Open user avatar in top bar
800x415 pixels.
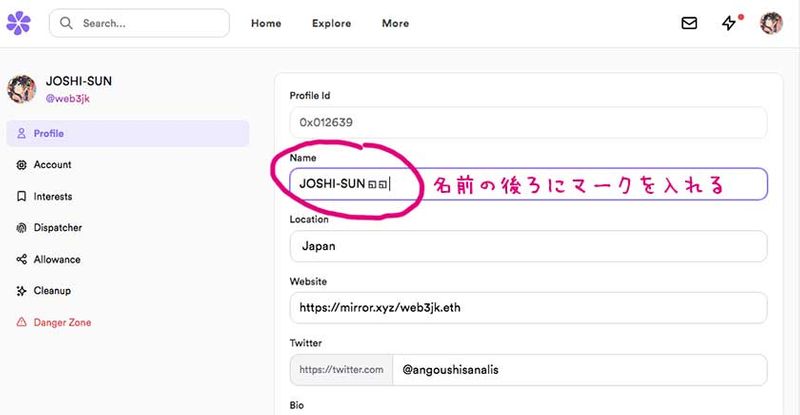pyautogui.click(x=771, y=23)
